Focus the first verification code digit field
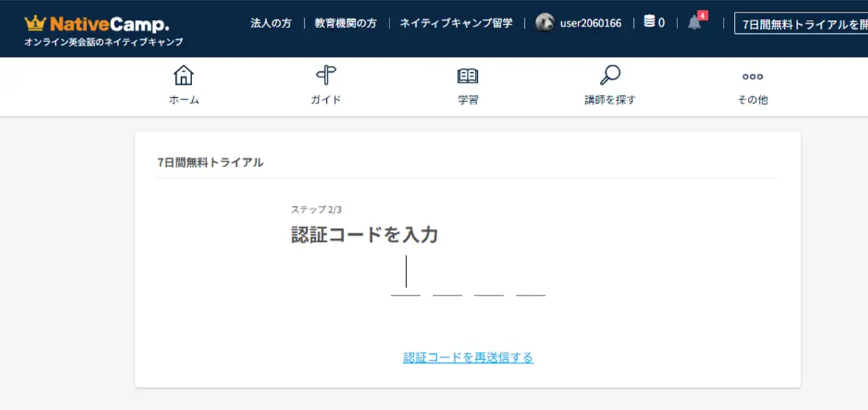This screenshot has width=868, height=410. (406, 280)
